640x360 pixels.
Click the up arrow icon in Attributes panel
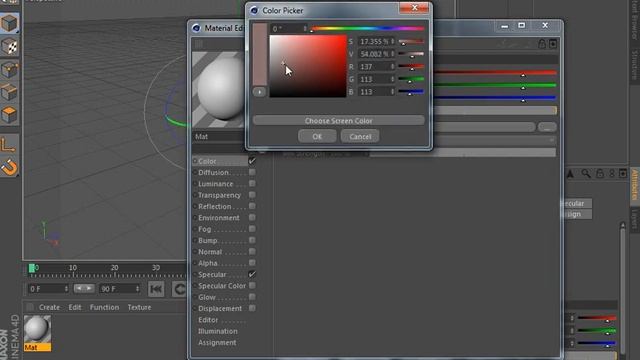571,174
